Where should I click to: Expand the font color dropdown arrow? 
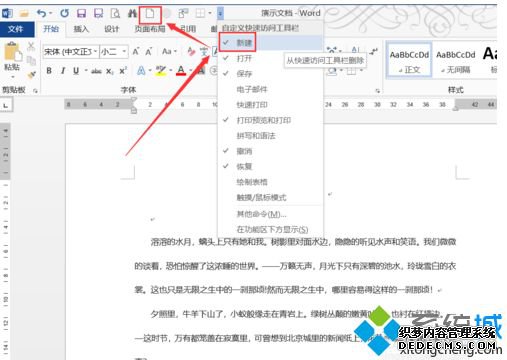tap(191, 71)
